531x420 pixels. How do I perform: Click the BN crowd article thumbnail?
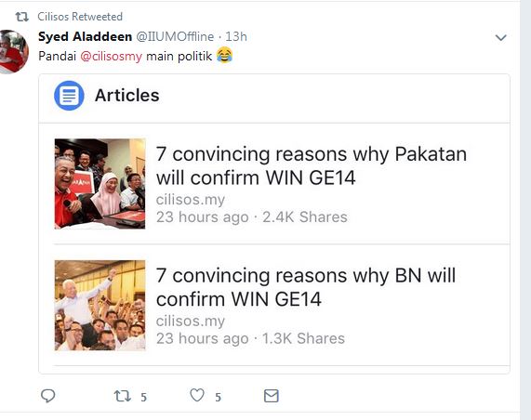tap(100, 305)
